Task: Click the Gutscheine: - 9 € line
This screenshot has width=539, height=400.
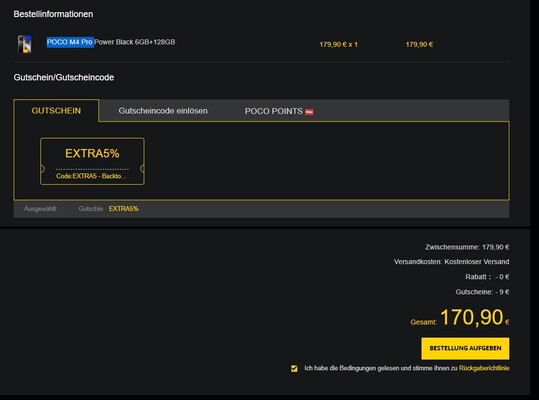Action: pyautogui.click(x=482, y=292)
